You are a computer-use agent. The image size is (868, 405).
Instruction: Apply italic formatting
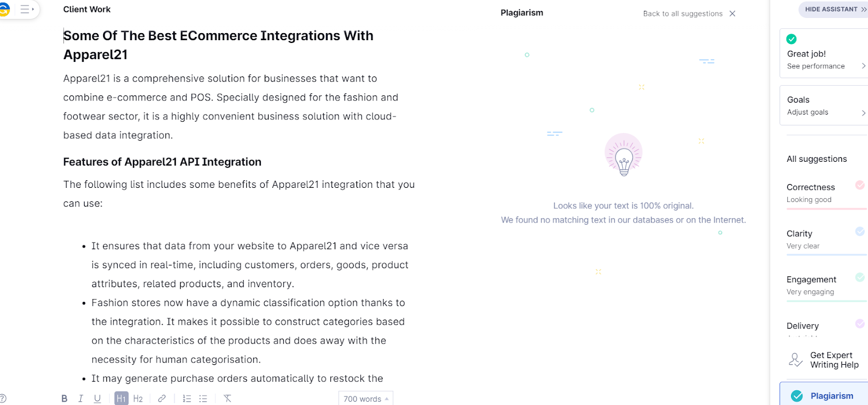coord(81,398)
